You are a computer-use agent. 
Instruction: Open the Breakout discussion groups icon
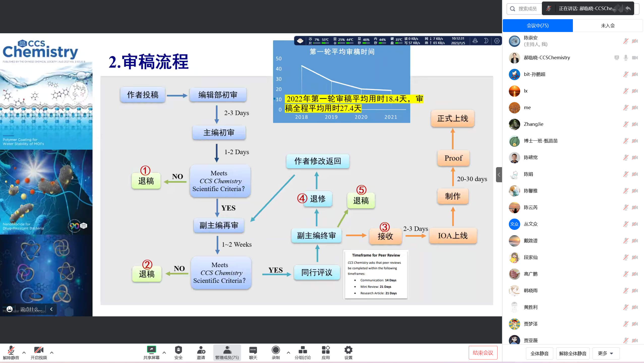click(x=303, y=350)
